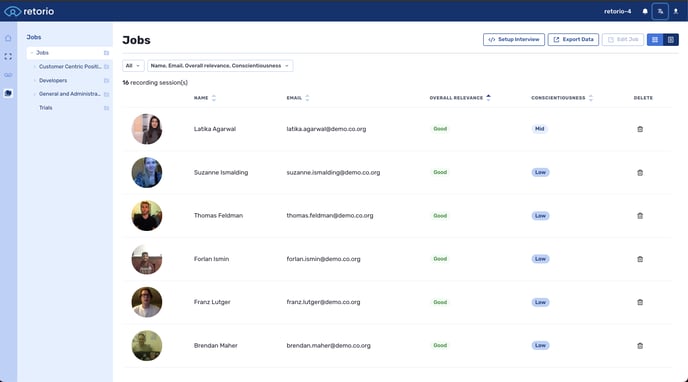688x382 pixels.
Task: Delete Forlan Ismin's recording
Action: click(x=640, y=259)
